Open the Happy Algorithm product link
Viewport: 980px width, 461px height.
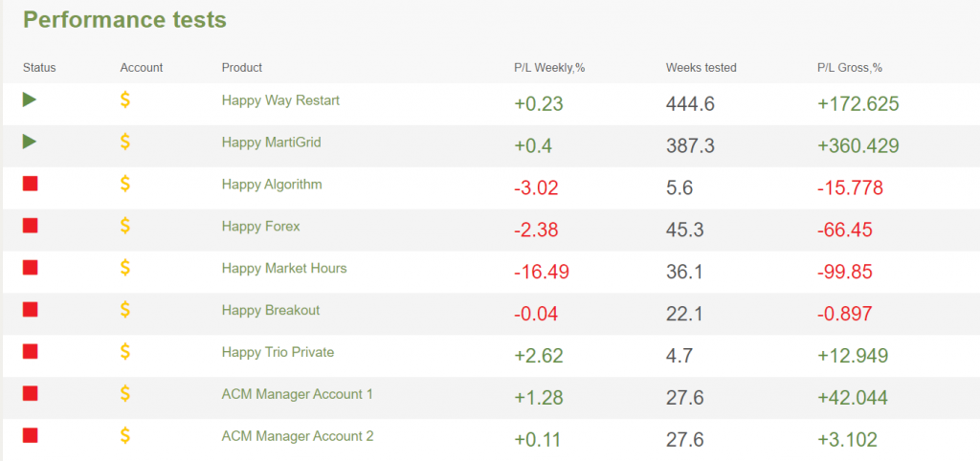272,184
